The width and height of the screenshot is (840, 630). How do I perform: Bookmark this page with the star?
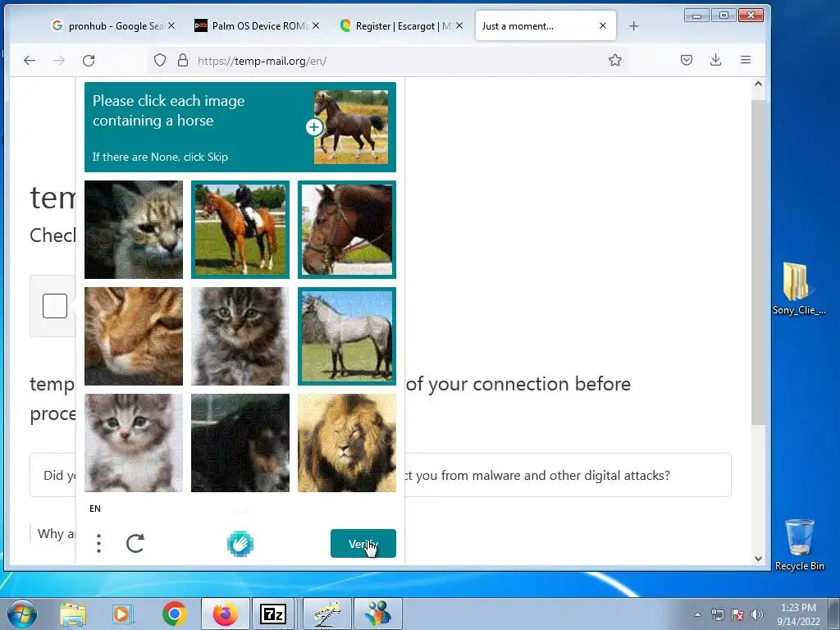615,60
